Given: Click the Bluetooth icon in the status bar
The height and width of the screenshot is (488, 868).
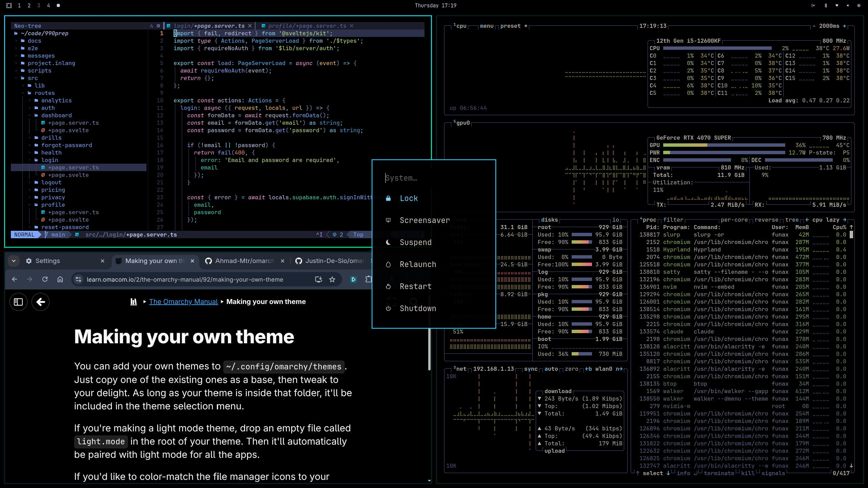Looking at the screenshot, I should (825, 5).
